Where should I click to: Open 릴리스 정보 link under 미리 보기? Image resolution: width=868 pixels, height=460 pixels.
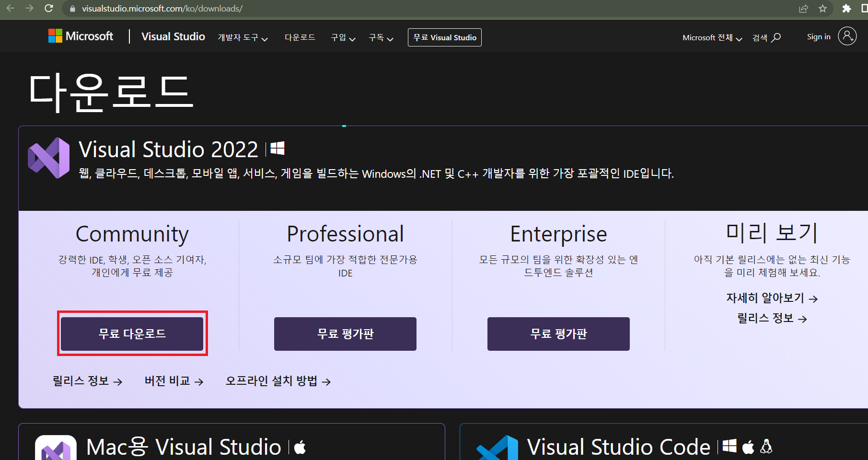click(x=772, y=318)
